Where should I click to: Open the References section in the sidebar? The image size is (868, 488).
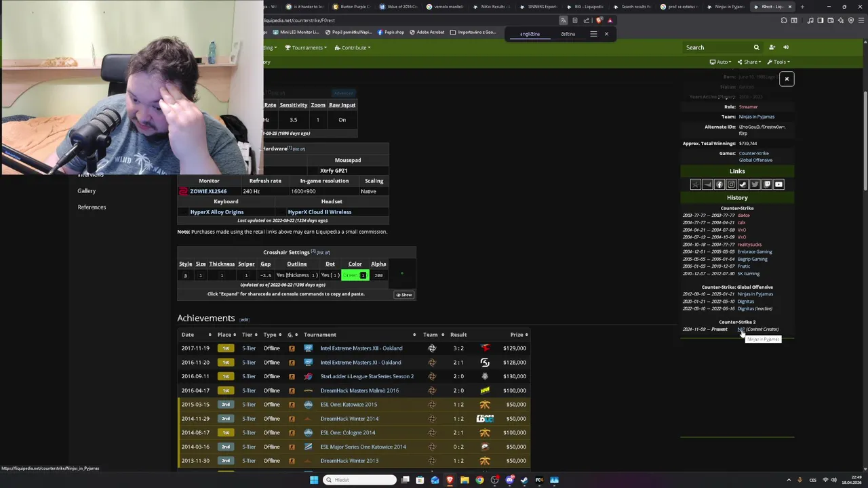point(92,207)
